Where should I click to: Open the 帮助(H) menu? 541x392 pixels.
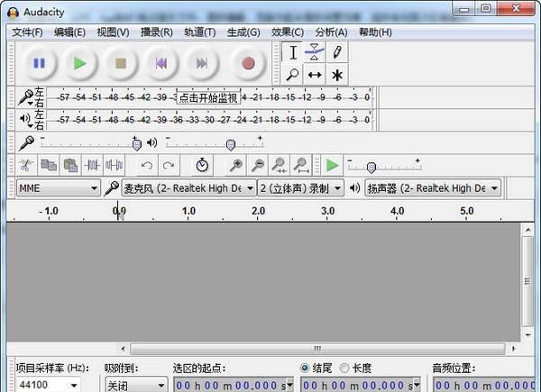pyautogui.click(x=375, y=32)
